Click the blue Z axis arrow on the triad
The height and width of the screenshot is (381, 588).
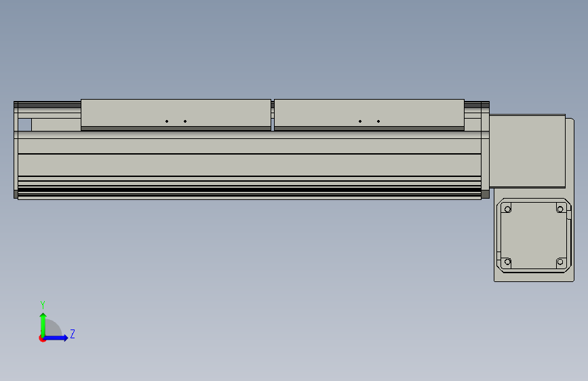point(56,338)
